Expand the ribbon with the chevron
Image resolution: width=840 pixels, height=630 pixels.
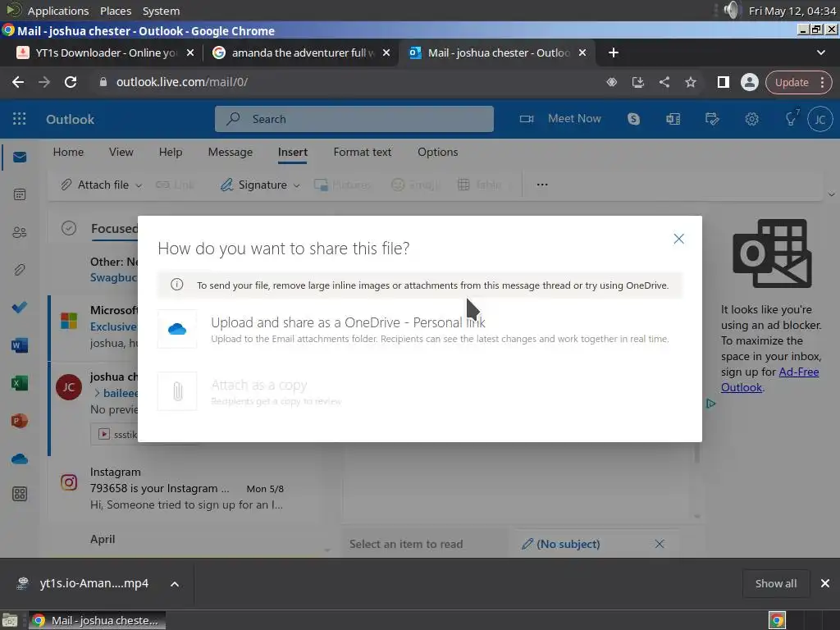tap(831, 194)
